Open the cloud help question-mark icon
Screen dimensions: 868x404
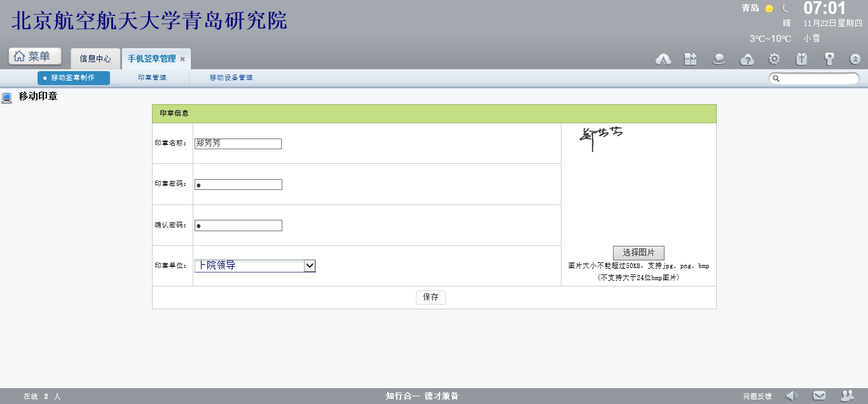pos(747,59)
